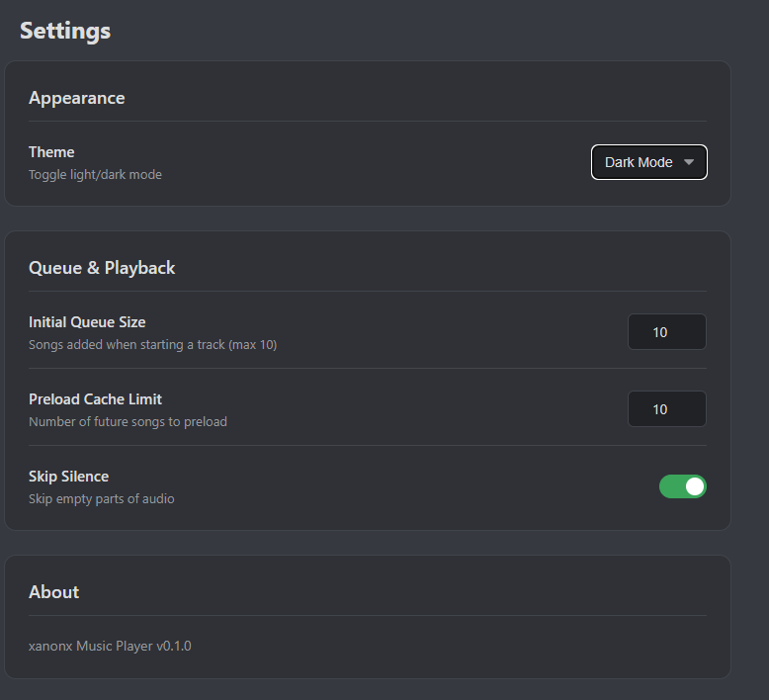
Task: Click 'Number of future songs to preload' text
Action: coord(128,422)
